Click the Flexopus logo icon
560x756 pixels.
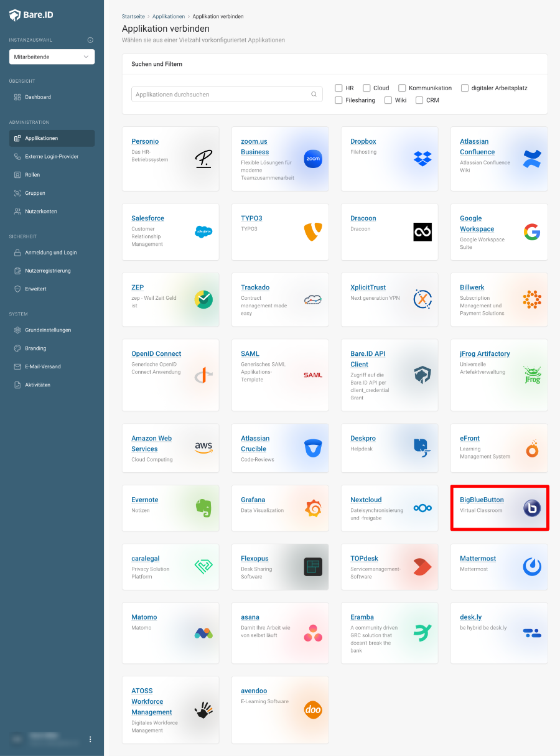click(313, 567)
